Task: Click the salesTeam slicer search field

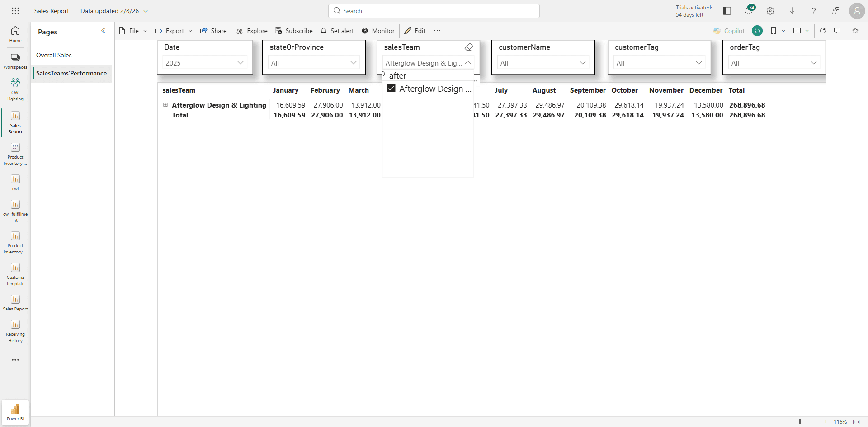Action: click(429, 75)
